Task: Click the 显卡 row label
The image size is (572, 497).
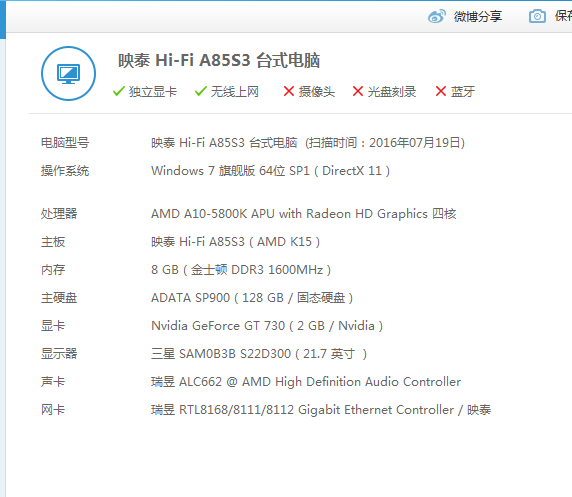Action: [x=53, y=325]
